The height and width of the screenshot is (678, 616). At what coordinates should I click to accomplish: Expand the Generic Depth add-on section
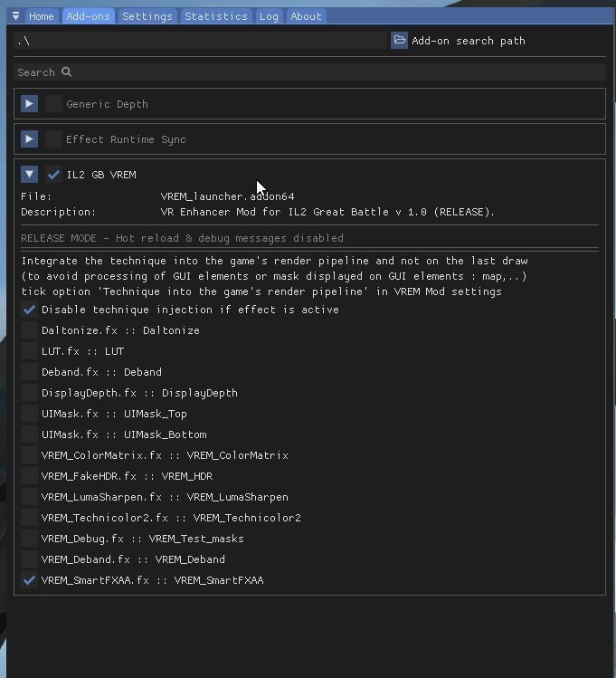(29, 104)
